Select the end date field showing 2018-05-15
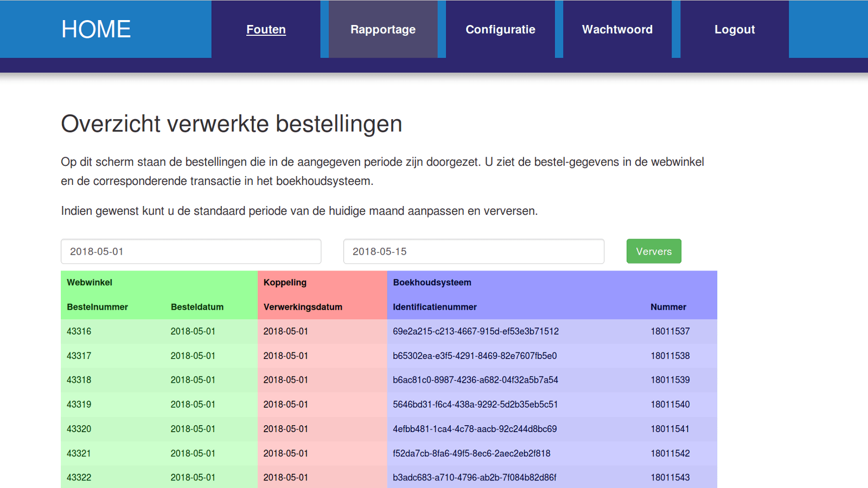The width and height of the screenshot is (868, 488). point(473,251)
